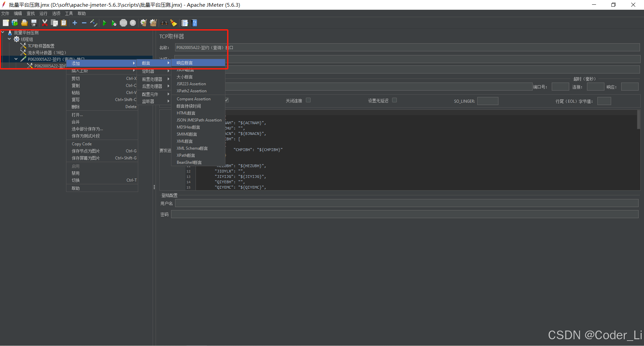Click the 密码 input field

[x=405, y=214]
